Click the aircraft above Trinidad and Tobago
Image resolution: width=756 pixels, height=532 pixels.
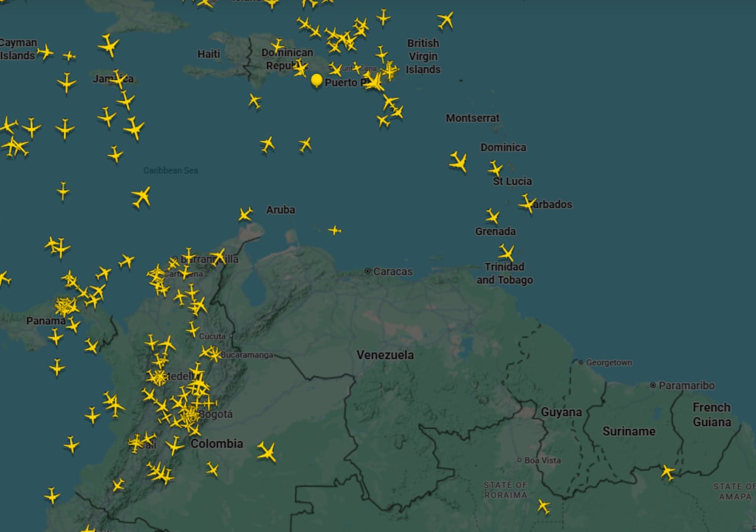(x=507, y=253)
